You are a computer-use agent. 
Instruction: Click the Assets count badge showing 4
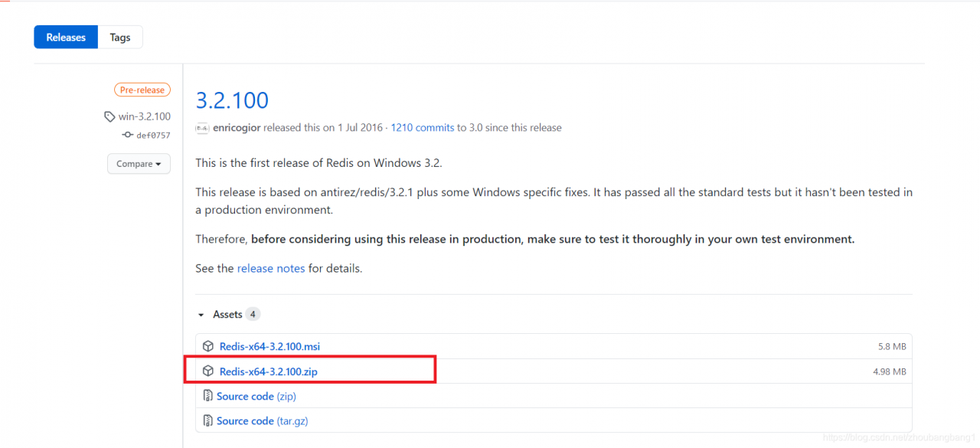coord(253,315)
